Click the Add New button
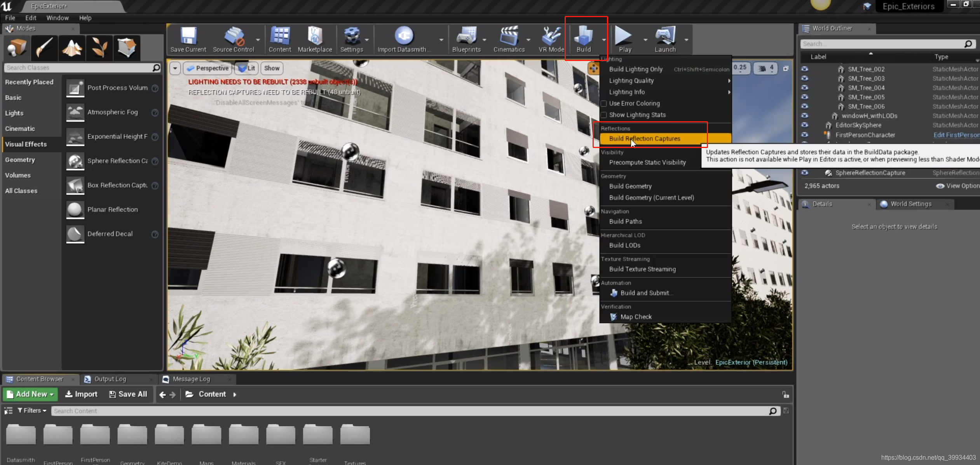 click(x=30, y=394)
